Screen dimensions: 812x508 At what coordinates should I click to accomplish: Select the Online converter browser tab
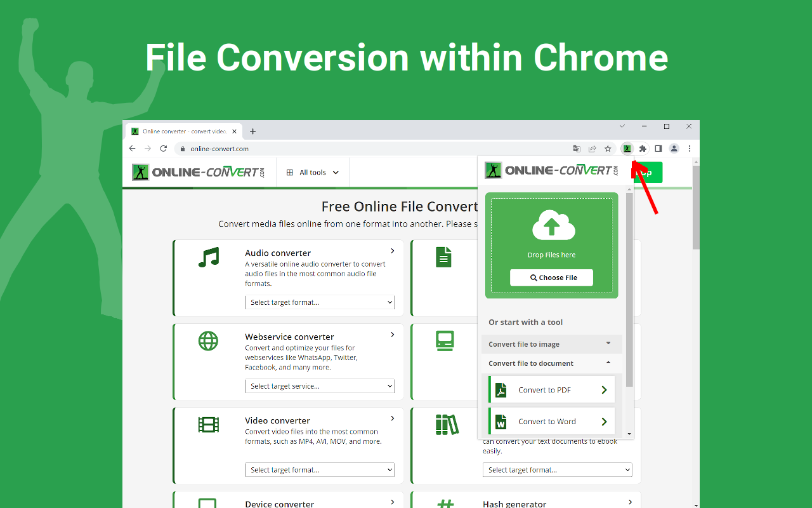(x=181, y=131)
